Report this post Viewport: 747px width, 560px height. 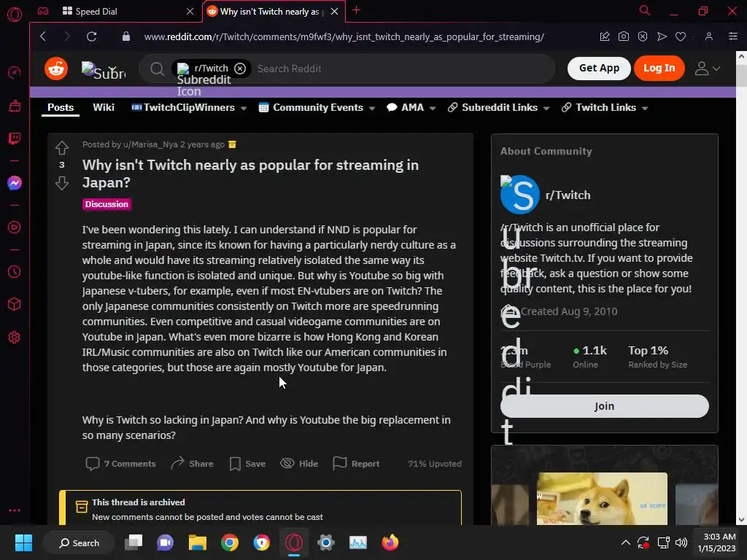pos(356,463)
